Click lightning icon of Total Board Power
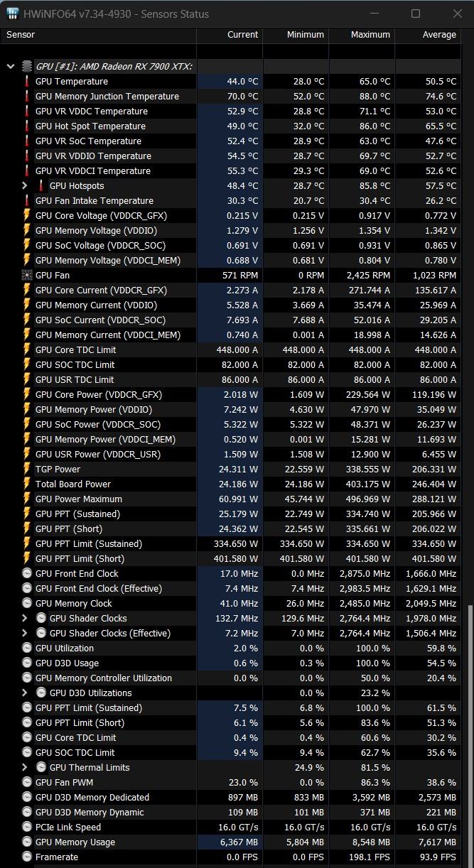The image size is (474, 868). (x=27, y=484)
